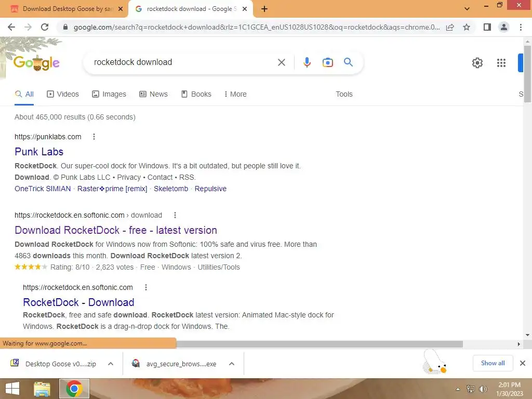Click the https://punklabs.com URL text
The width and height of the screenshot is (532, 399).
(x=48, y=137)
